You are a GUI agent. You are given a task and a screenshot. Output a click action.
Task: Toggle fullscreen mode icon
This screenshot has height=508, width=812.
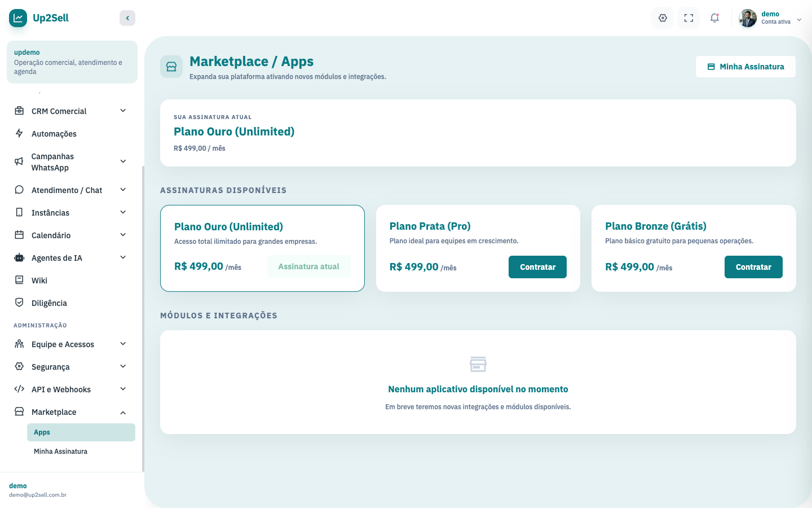click(x=689, y=18)
